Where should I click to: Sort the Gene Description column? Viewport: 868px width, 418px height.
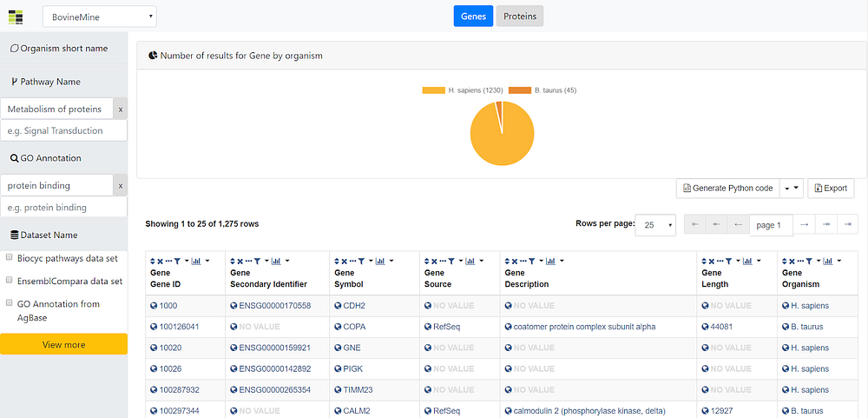coord(507,261)
